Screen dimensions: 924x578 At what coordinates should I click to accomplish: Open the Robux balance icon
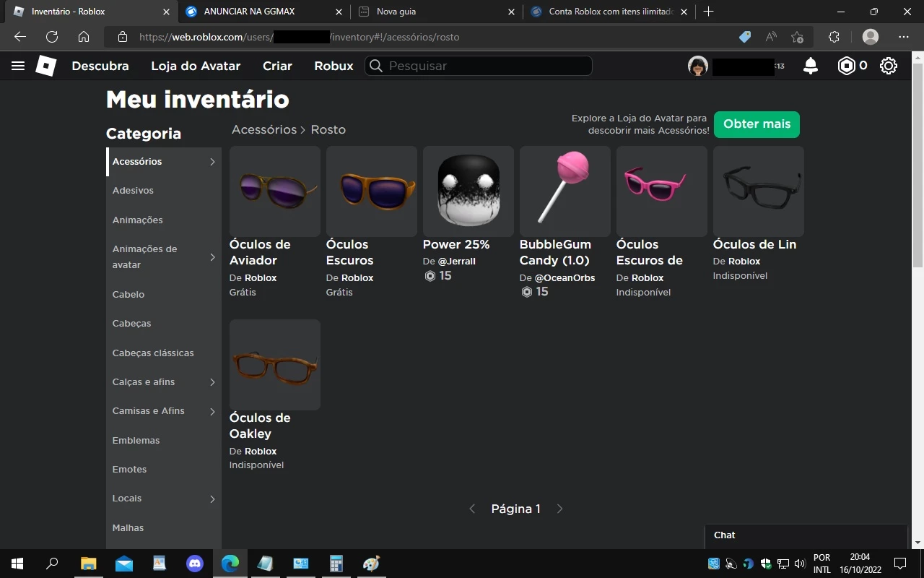(x=845, y=66)
